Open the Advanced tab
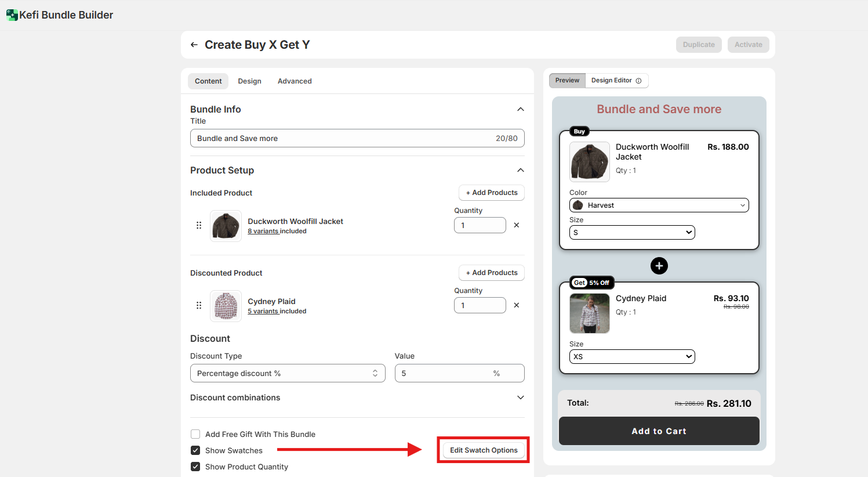 295,81
